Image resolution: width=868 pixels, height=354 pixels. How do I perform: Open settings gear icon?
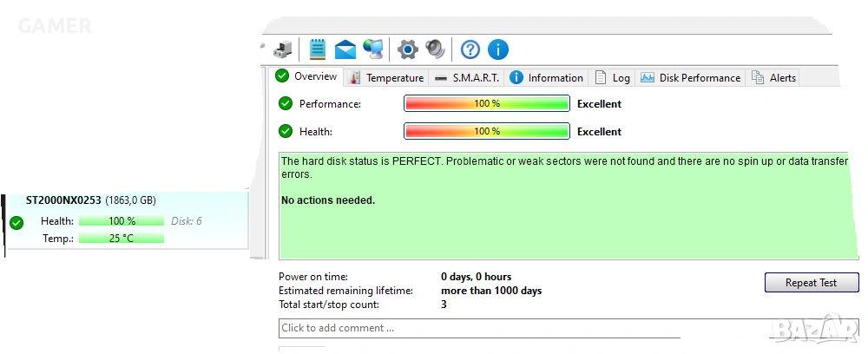click(x=407, y=49)
